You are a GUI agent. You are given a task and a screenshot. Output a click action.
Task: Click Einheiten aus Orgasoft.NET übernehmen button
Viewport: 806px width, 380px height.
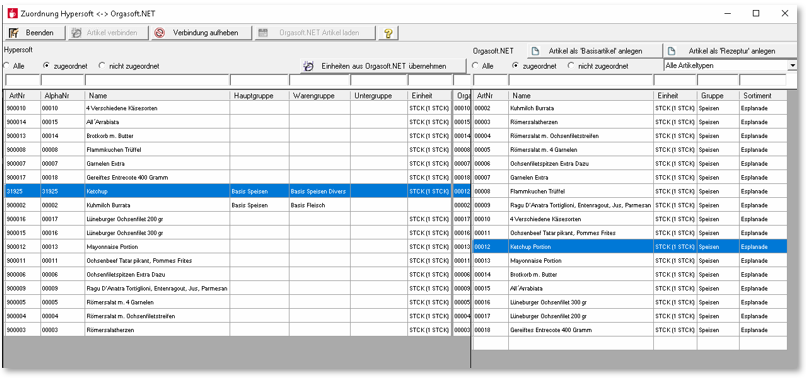(383, 66)
